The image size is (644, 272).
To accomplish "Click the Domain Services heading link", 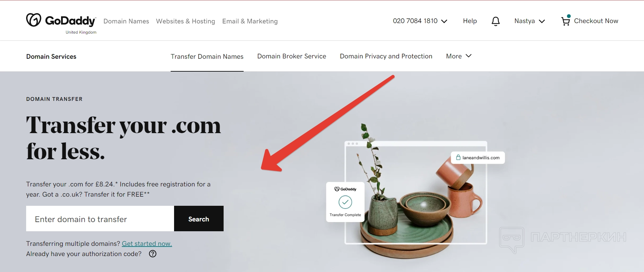I will click(x=51, y=56).
